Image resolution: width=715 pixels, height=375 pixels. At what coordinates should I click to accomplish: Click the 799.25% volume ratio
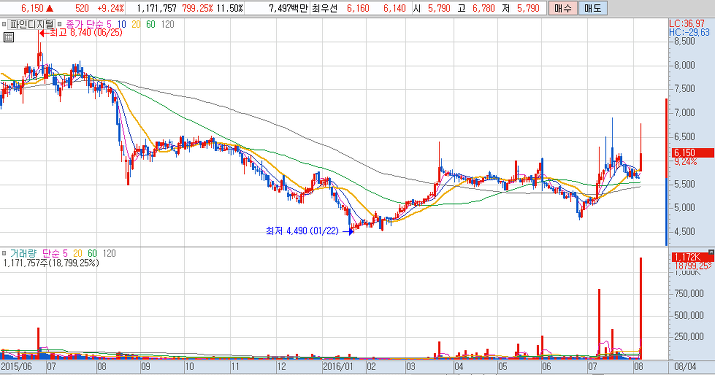[198, 8]
